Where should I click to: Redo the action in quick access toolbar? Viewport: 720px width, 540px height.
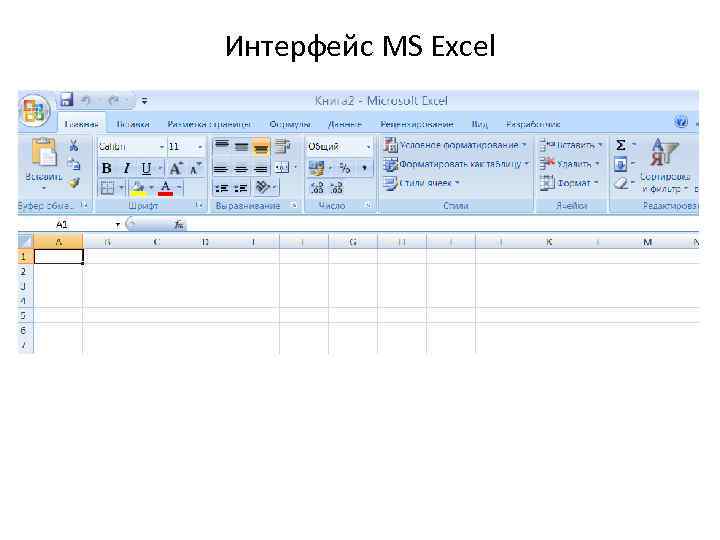[113, 100]
